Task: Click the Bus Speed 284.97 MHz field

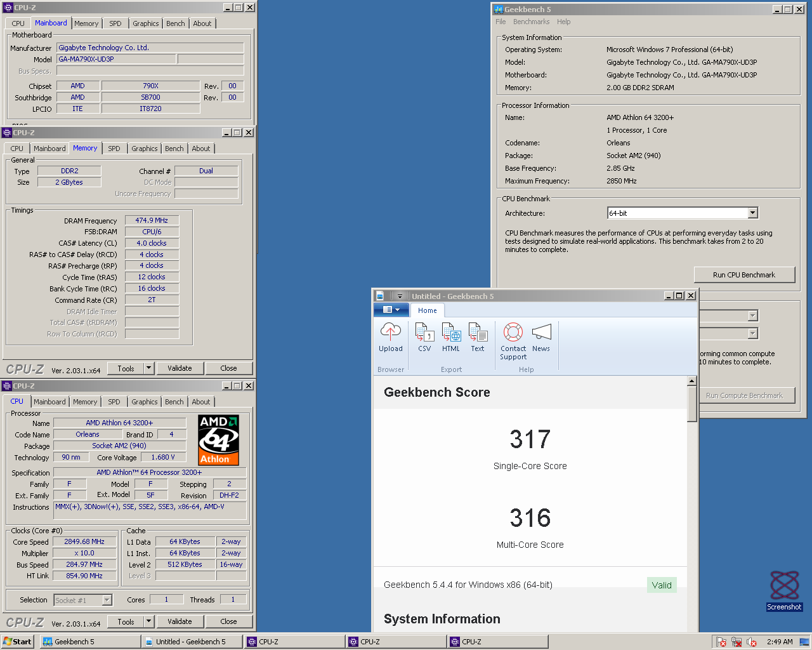Action: pos(84,564)
